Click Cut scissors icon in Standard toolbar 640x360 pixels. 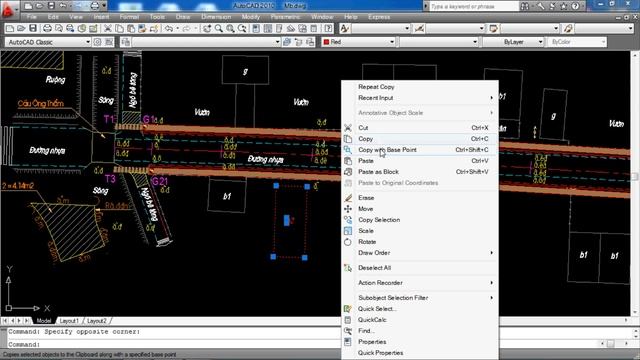coord(108,28)
